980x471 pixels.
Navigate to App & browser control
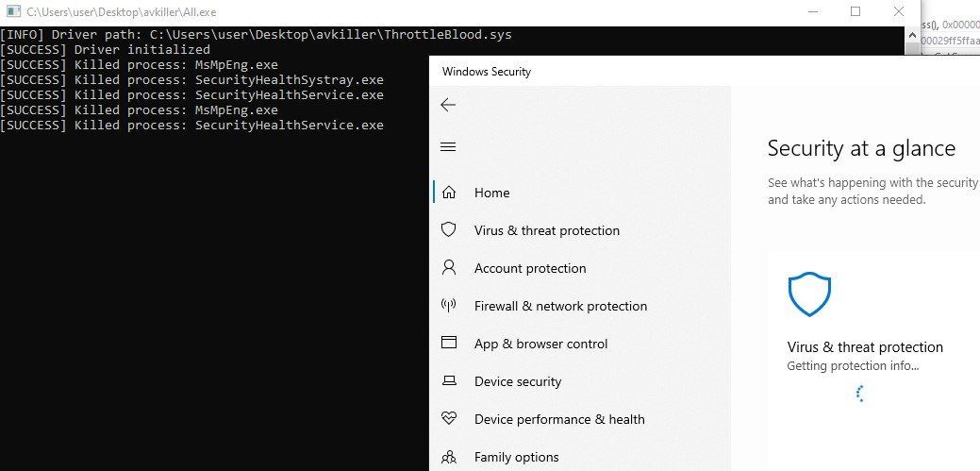(x=540, y=344)
